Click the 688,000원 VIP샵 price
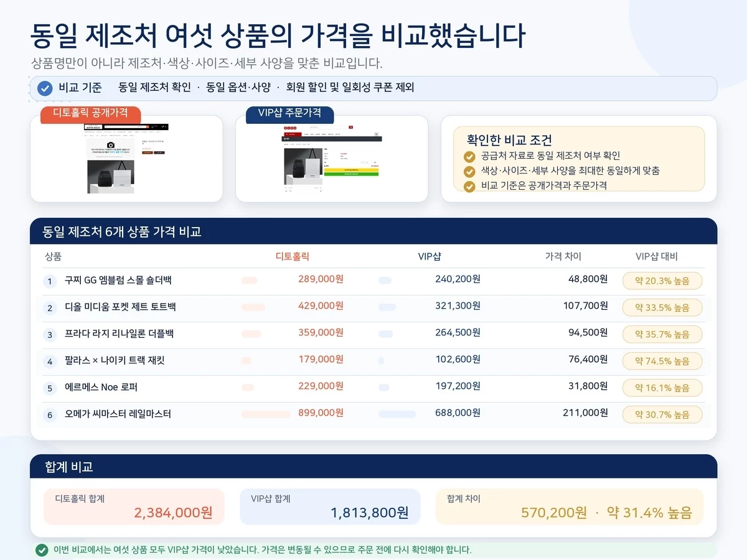 click(x=458, y=413)
